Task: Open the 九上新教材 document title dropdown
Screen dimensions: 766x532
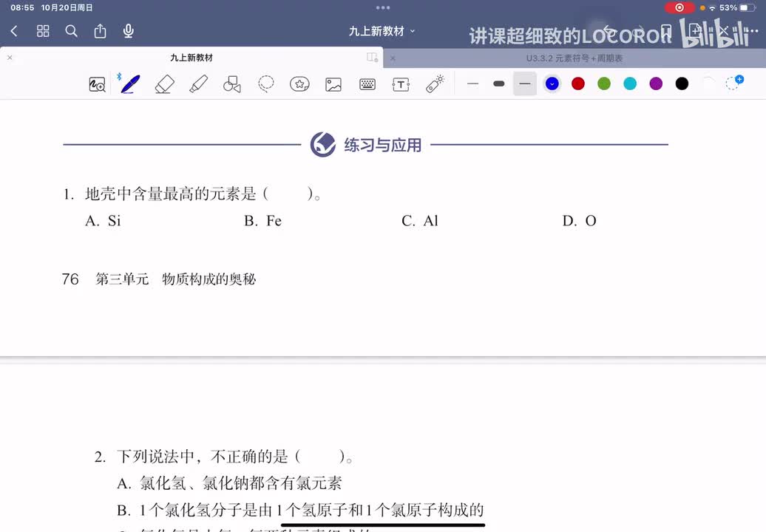Action: click(382, 31)
